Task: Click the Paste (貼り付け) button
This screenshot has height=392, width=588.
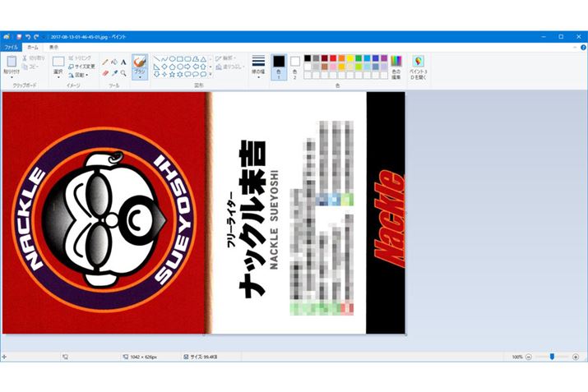Action: coord(12,66)
